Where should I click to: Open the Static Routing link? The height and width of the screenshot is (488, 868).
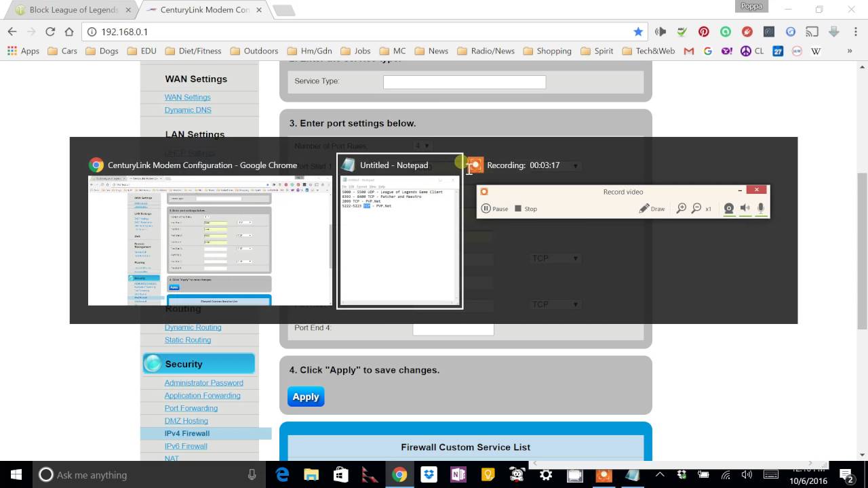click(188, 340)
